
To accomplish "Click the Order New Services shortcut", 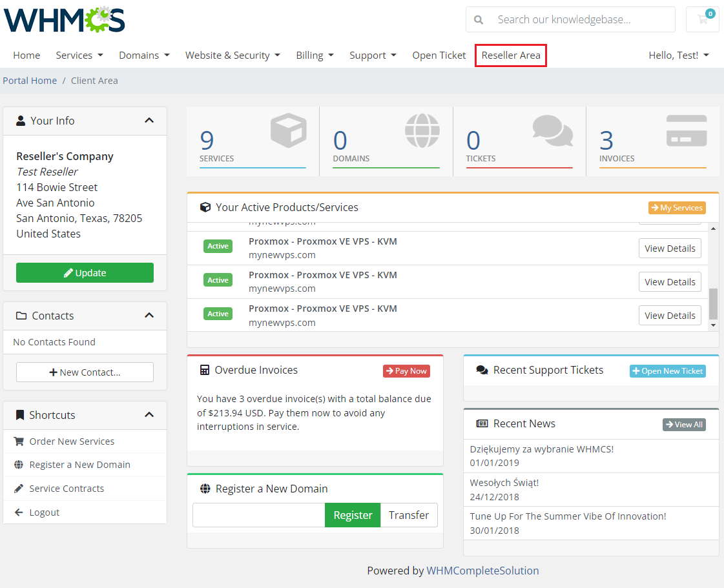I will [x=85, y=441].
